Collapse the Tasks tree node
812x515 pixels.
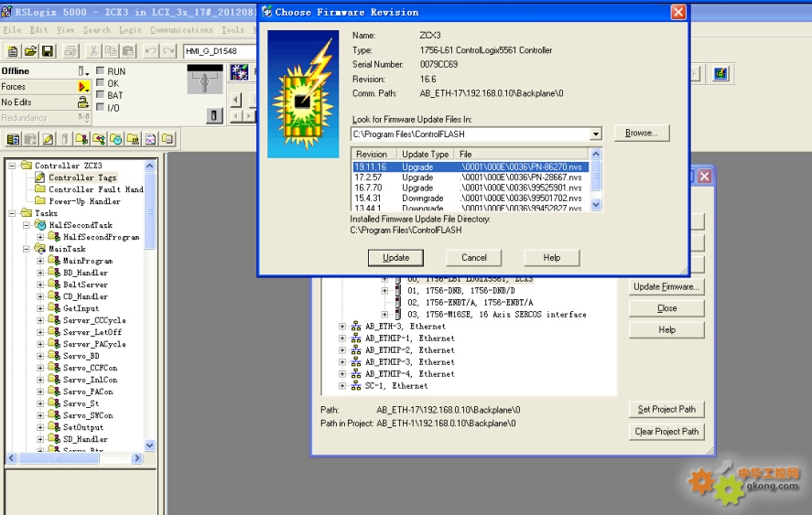12,213
